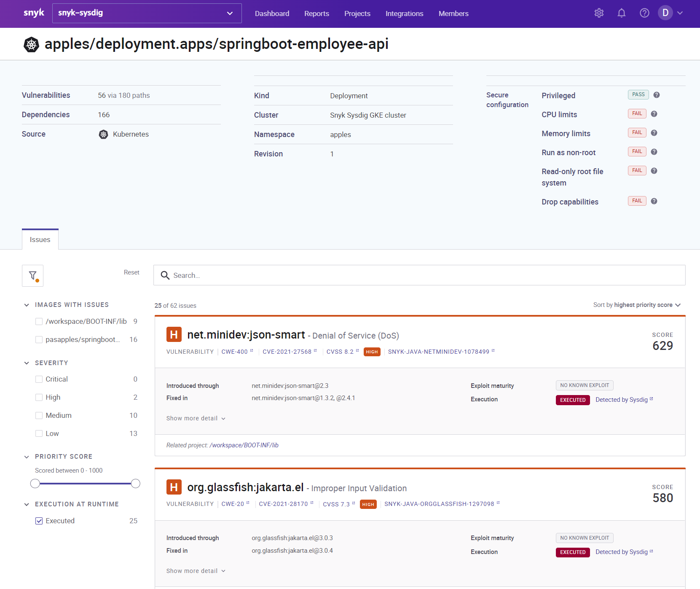Click EXECUTED badge on jakarta.el issue
The height and width of the screenshot is (589, 700).
coord(572,552)
